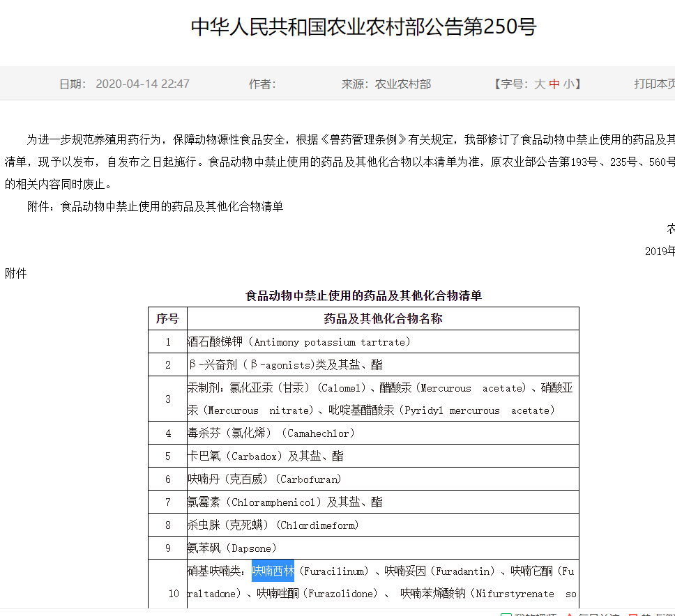Click the Carbofuran table entry
Screen dimensions: 675x616
tap(266, 479)
